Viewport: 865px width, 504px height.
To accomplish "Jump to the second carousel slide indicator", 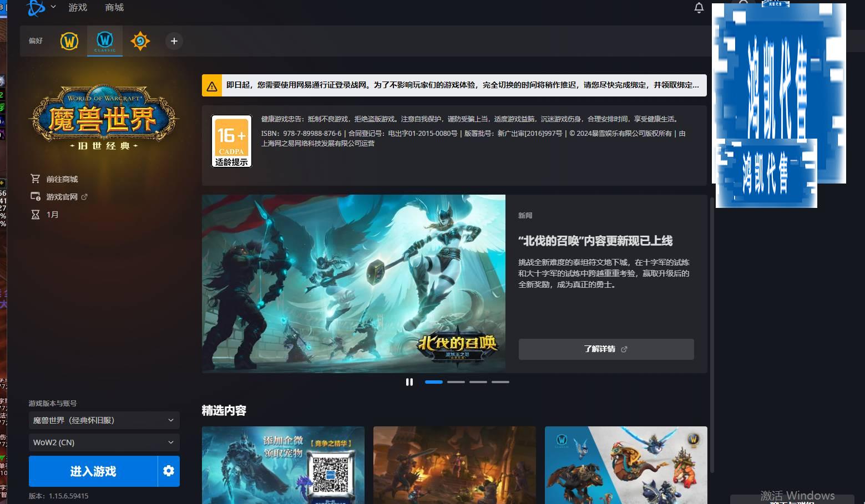I will [456, 382].
